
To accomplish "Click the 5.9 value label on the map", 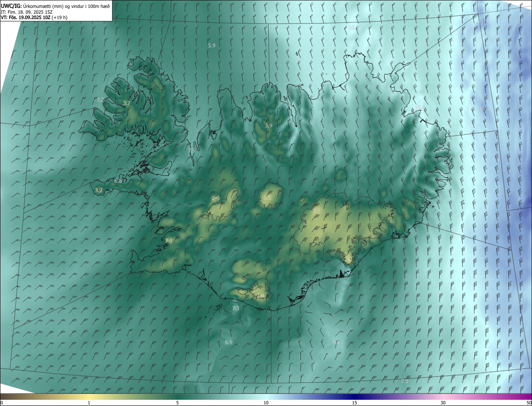I will click(212, 45).
